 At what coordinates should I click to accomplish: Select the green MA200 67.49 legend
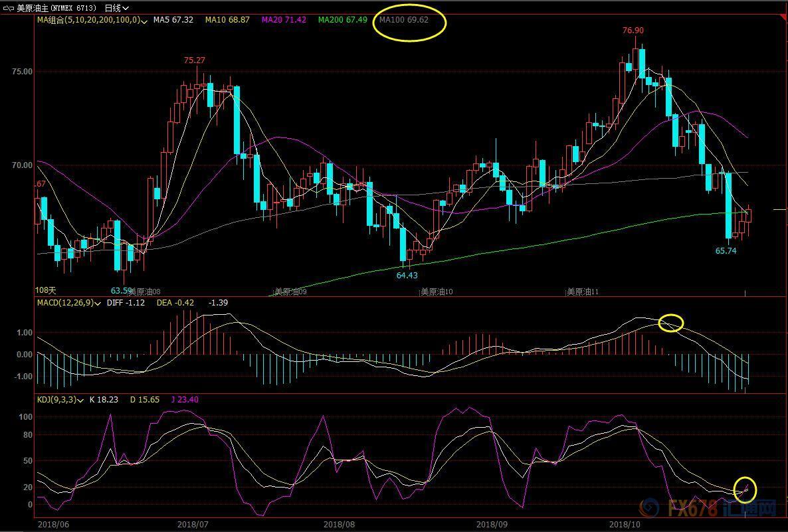[x=342, y=20]
